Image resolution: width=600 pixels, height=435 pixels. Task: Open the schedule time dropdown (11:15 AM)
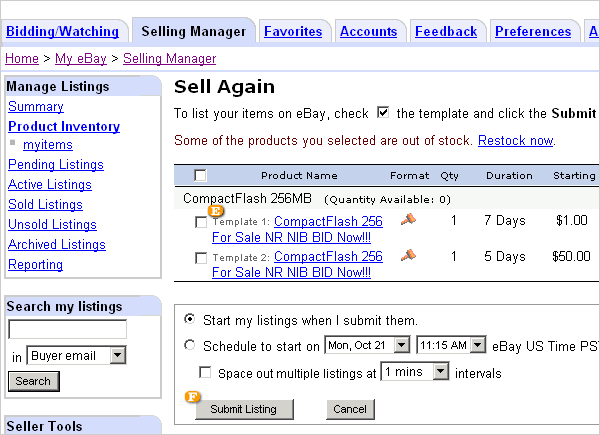click(452, 345)
